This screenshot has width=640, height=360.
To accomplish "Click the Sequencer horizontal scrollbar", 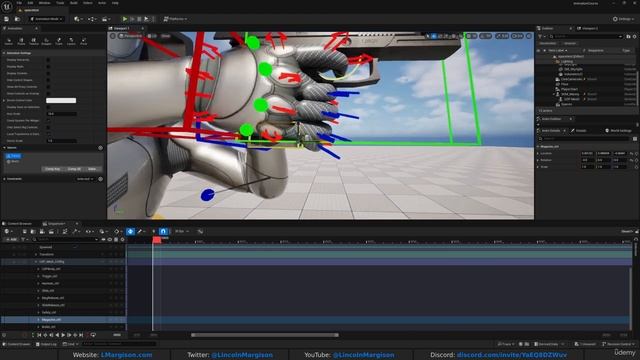I will coord(265,335).
